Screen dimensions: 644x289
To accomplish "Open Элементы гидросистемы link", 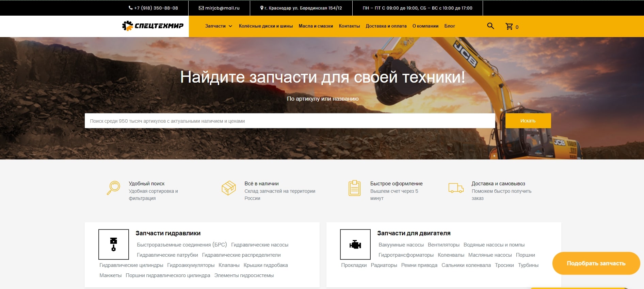I will 244,275.
